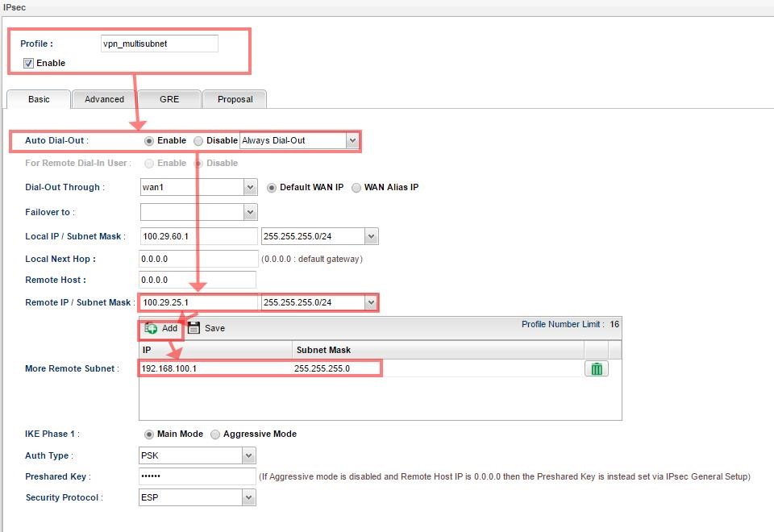
Task: Switch to the Proposal tab
Action: click(235, 99)
